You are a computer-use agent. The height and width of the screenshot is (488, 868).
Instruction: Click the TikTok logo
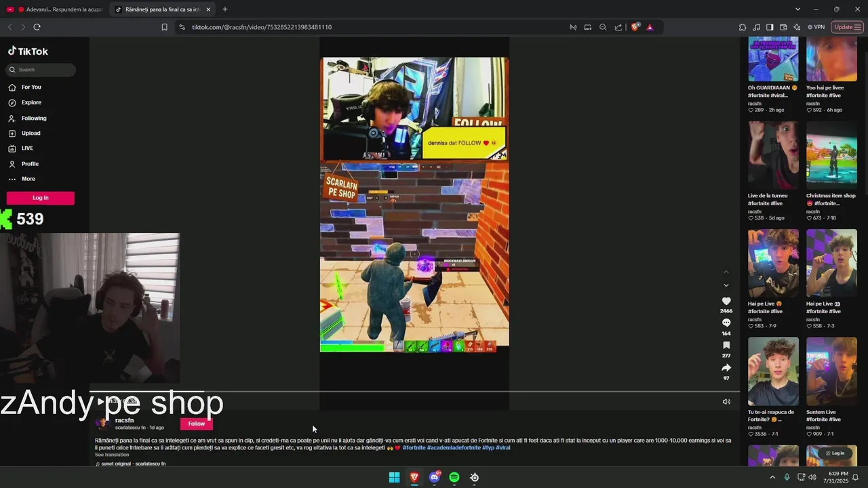(28, 52)
